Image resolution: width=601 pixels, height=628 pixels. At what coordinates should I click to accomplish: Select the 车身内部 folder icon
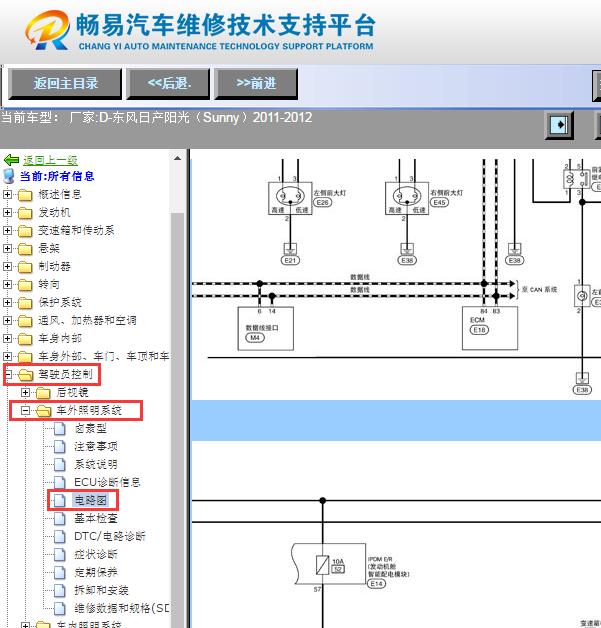click(25, 339)
